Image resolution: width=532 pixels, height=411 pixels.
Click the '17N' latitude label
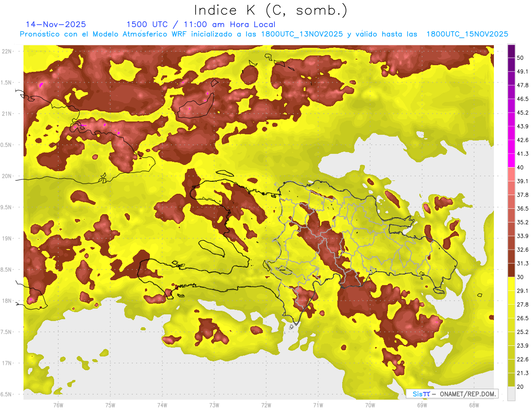pyautogui.click(x=7, y=363)
